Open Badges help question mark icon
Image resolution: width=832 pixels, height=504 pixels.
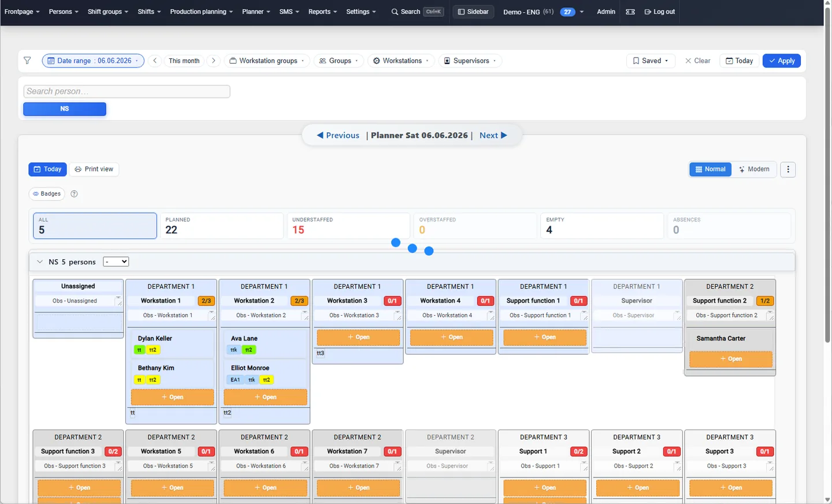tap(74, 194)
